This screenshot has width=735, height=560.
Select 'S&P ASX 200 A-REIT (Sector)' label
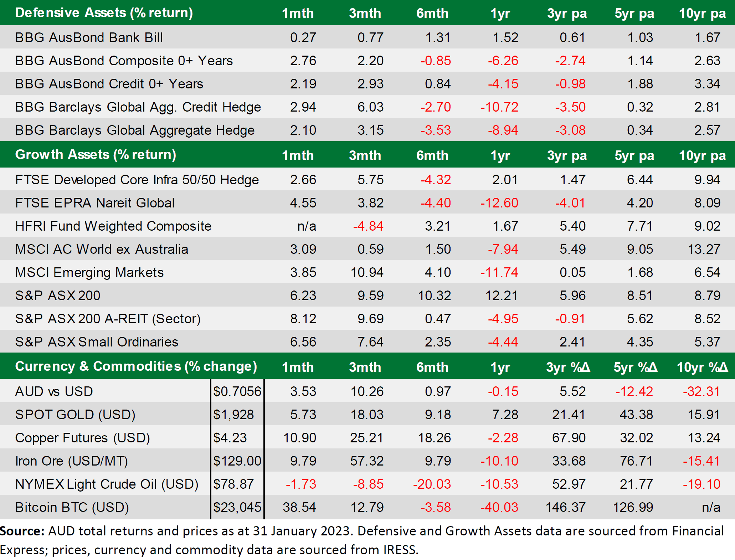(x=108, y=319)
